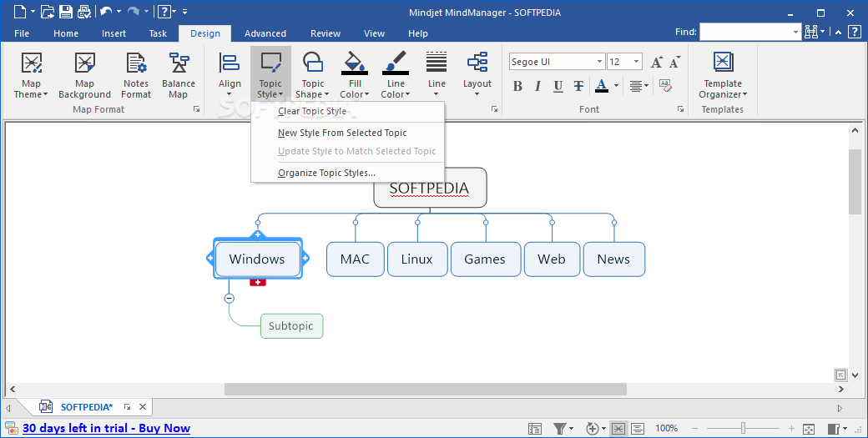Decrease font size with Shrink Font
The height and width of the screenshot is (438, 868).
coord(675,62)
